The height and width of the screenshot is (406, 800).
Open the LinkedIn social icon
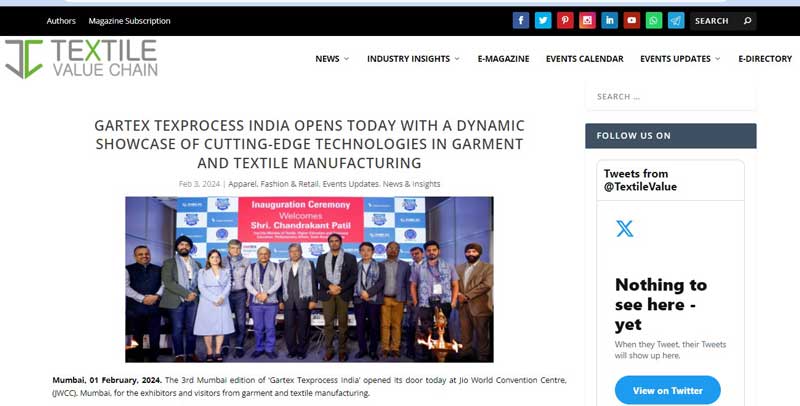[x=609, y=20]
